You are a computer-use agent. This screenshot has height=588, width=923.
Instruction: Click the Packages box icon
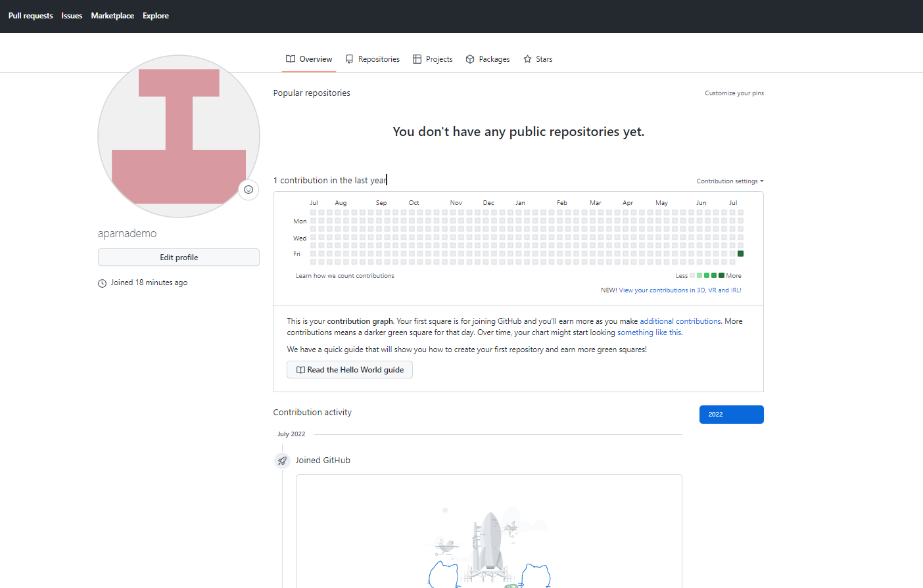coord(469,58)
